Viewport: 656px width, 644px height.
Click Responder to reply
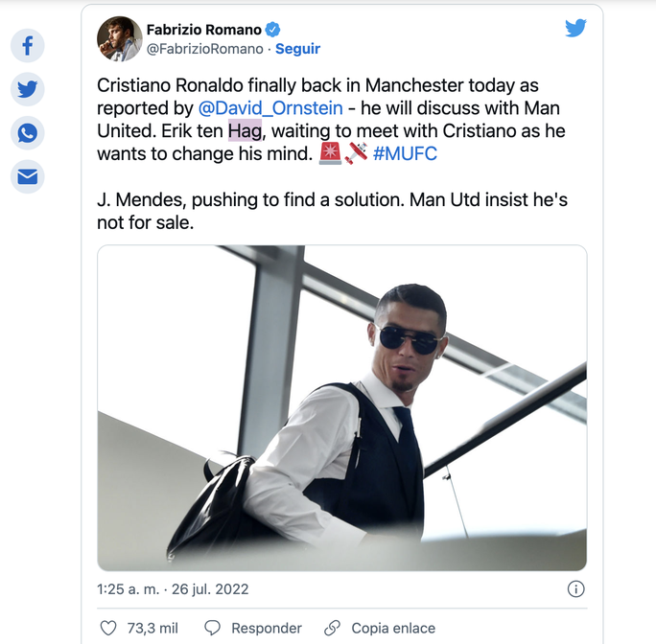coord(267,629)
